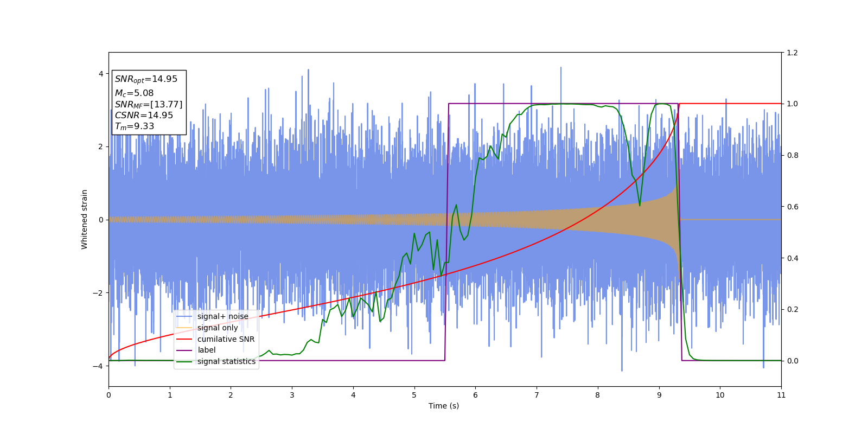Viewport: 868px width, 434px height.
Task: Click right y-axis tick label 1.2
Action: pos(792,53)
